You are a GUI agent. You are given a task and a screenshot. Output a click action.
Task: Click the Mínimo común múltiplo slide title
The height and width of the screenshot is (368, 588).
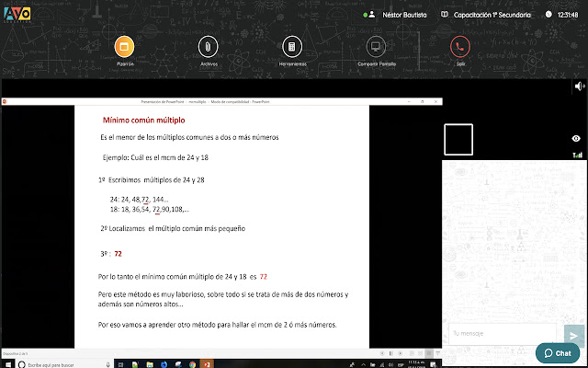click(143, 121)
